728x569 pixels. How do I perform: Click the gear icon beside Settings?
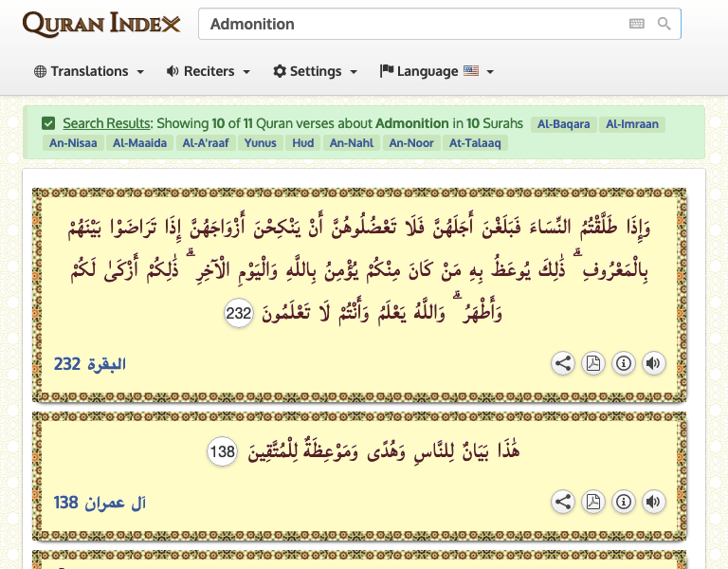click(x=280, y=71)
